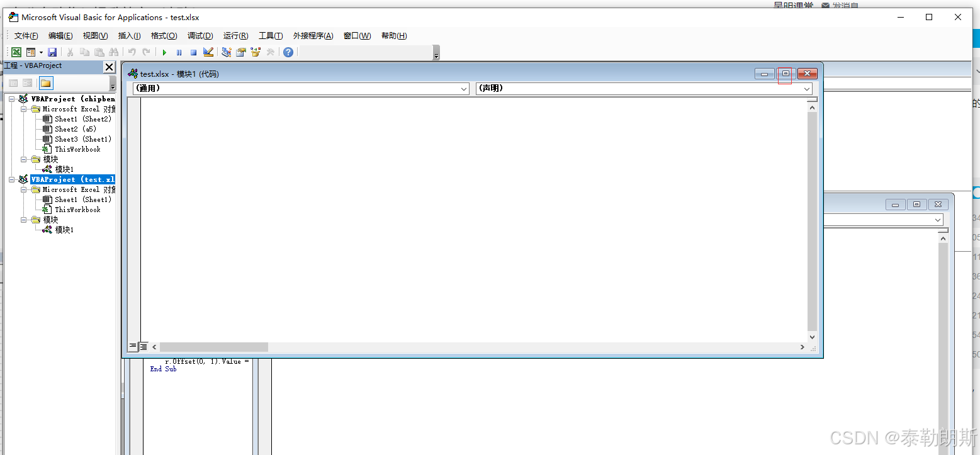This screenshot has width=980, height=455.
Task: Save the project with the floppy disk icon
Action: tap(52, 52)
